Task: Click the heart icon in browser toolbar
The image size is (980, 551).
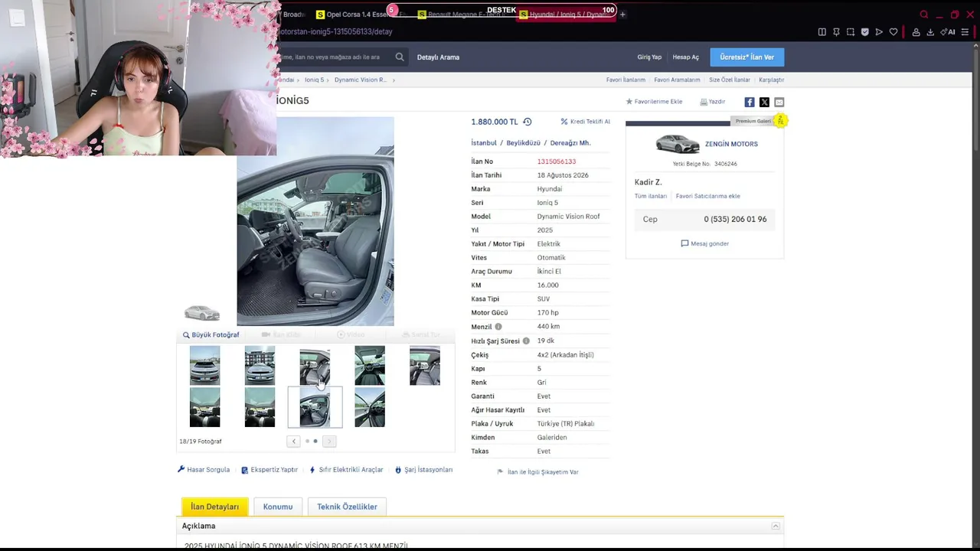Action: tap(893, 32)
